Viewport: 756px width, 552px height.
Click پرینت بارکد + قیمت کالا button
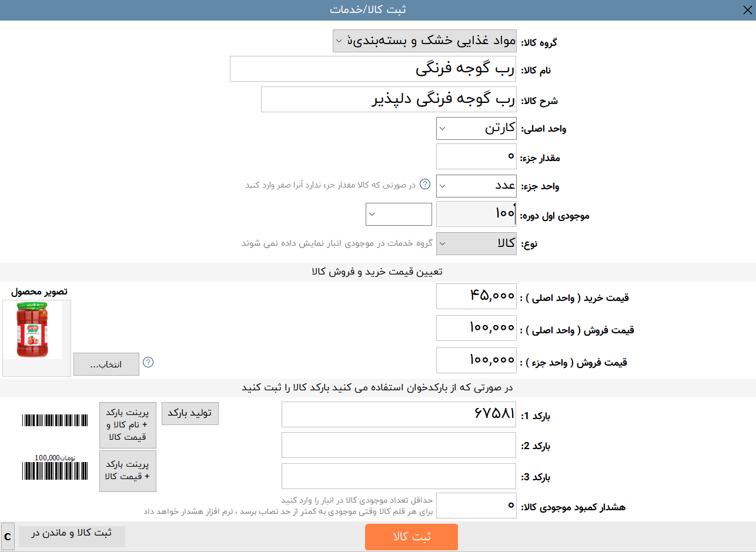click(128, 471)
